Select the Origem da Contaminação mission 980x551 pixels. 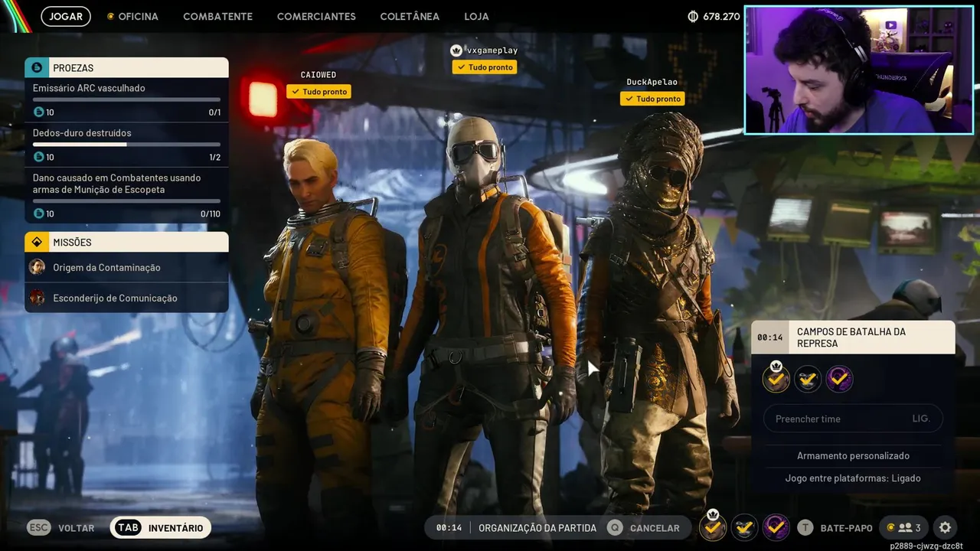126,267
